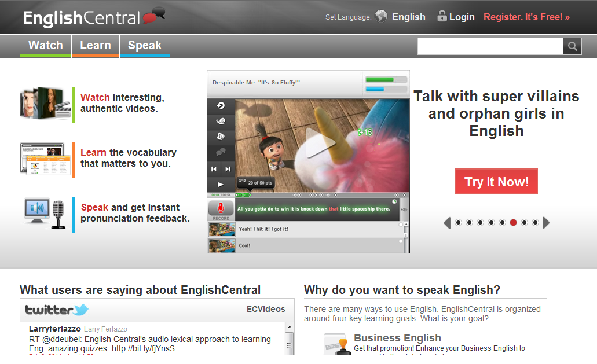597x364 pixels.
Task: Open the Learn tab
Action: [96, 46]
